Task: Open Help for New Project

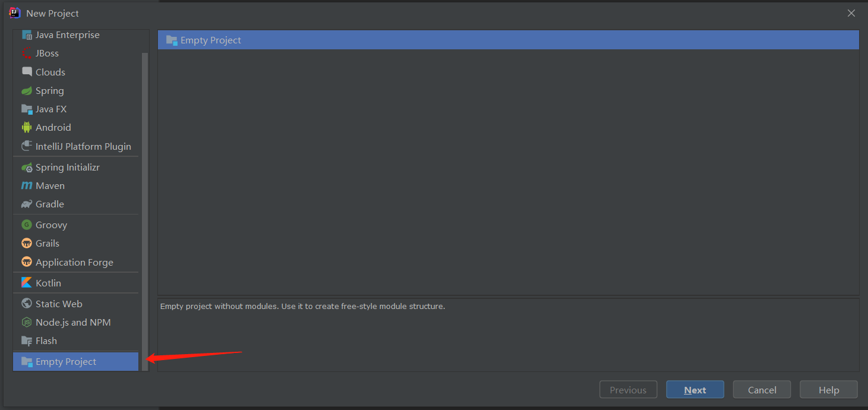Action: click(829, 390)
